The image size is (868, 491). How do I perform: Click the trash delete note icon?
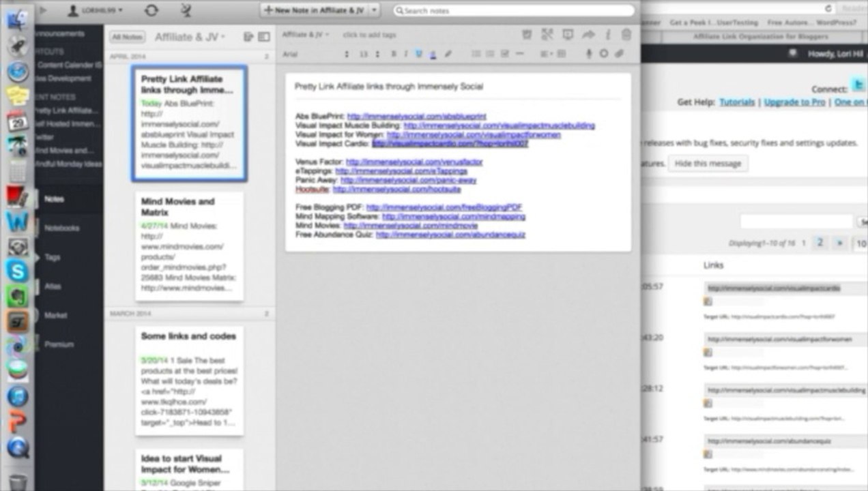(x=626, y=35)
